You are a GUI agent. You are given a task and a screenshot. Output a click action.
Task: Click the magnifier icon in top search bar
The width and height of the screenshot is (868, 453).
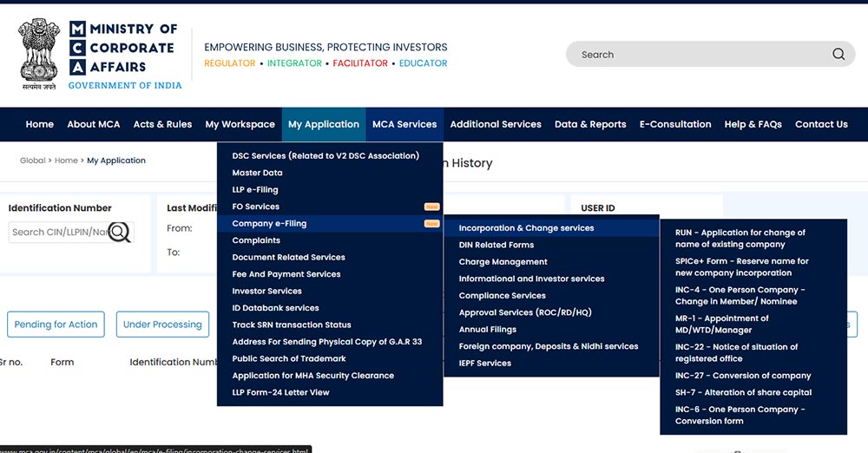pyautogui.click(x=838, y=54)
